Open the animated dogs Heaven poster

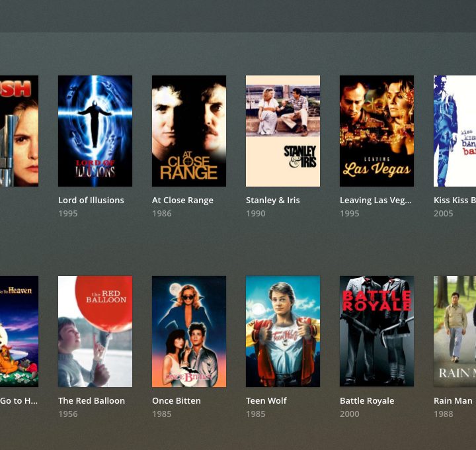19,332
